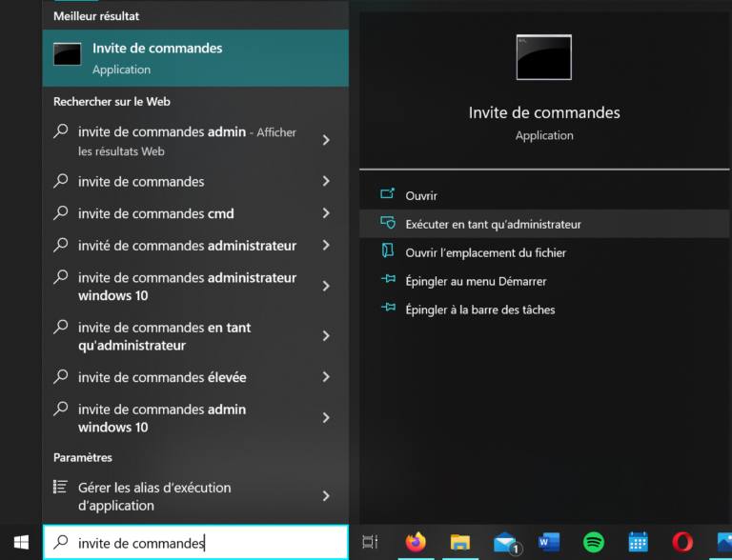Expand arrow for 'invité de commandes administrateur'
The height and width of the screenshot is (560, 732).
coord(326,246)
